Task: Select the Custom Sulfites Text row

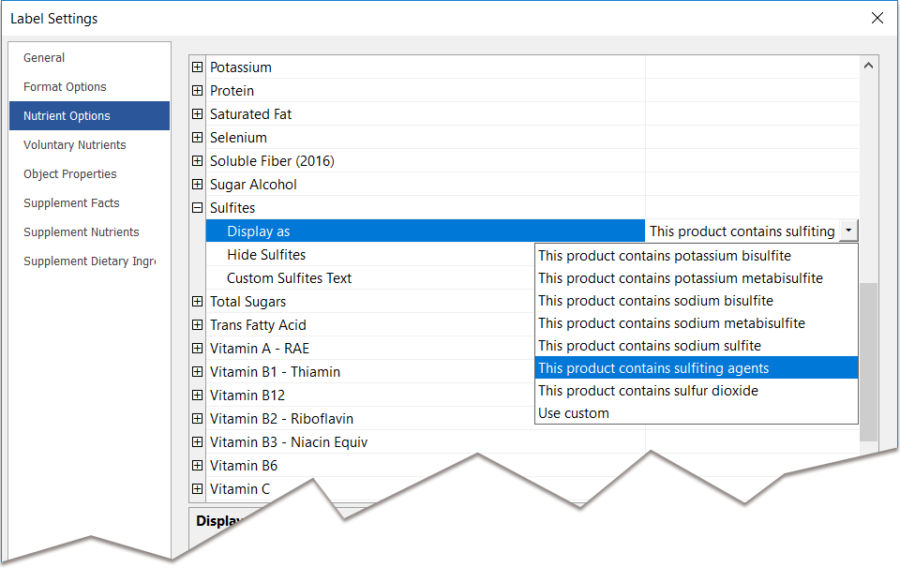Action: tap(289, 278)
